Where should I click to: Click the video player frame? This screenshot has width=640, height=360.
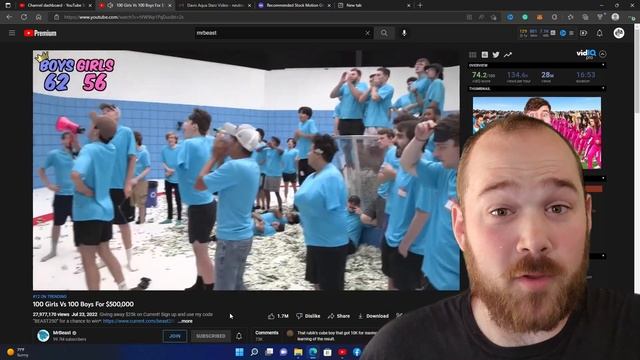(x=246, y=170)
